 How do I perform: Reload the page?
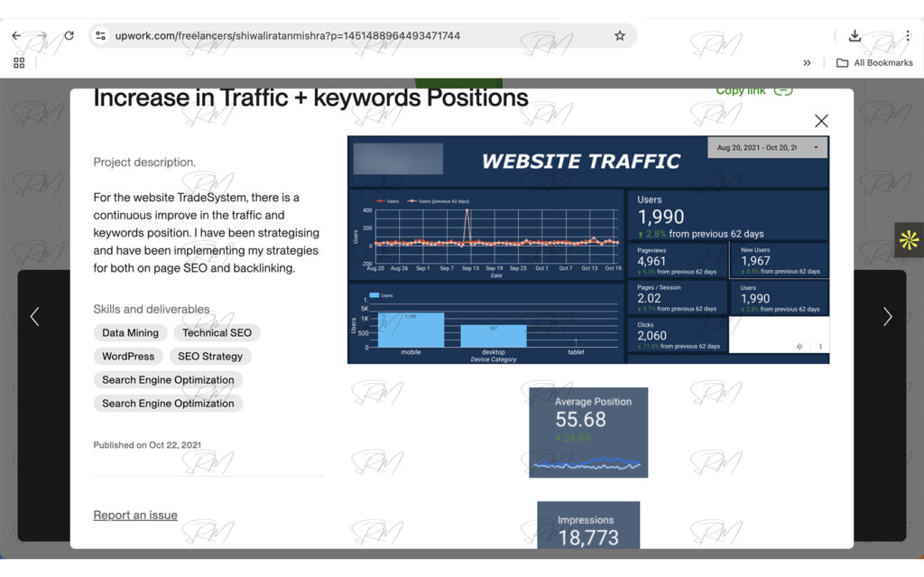point(69,35)
